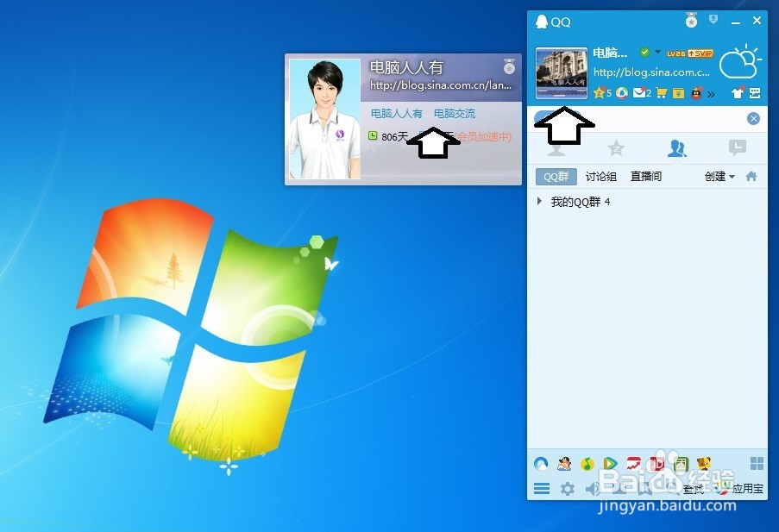
Task: Open the weather cloud and sun icon
Action: [x=740, y=62]
